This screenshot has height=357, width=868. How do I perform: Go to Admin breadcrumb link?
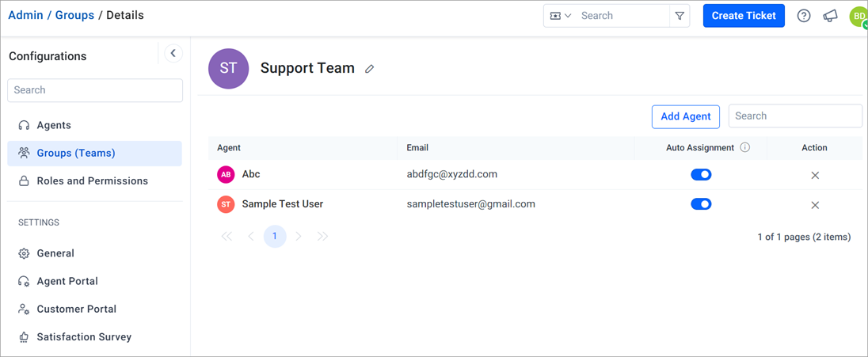[x=25, y=16]
